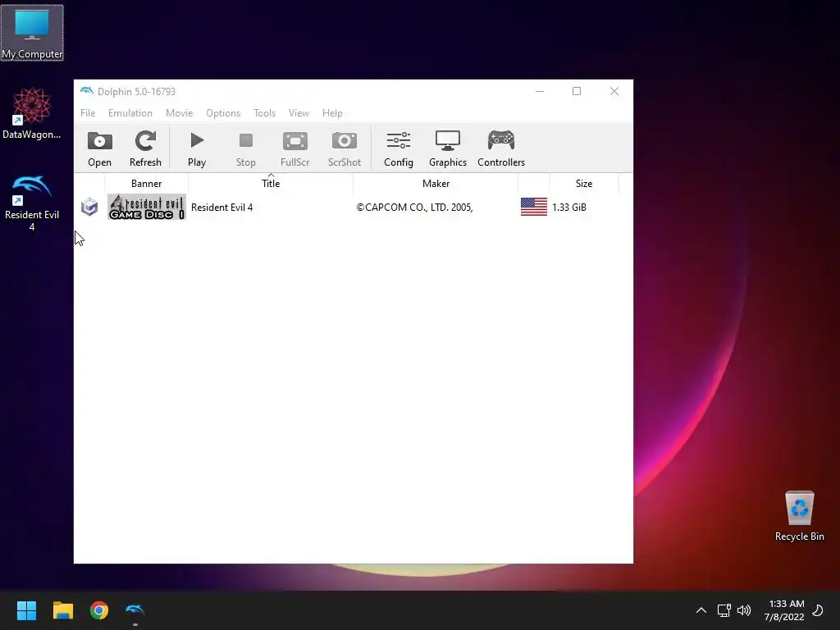
Task: Open the Help menu
Action: [332, 113]
